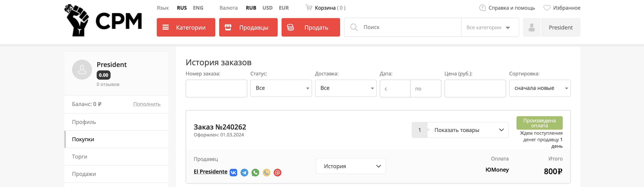Click the Пополнить balance link
644x187 pixels.
tap(147, 104)
